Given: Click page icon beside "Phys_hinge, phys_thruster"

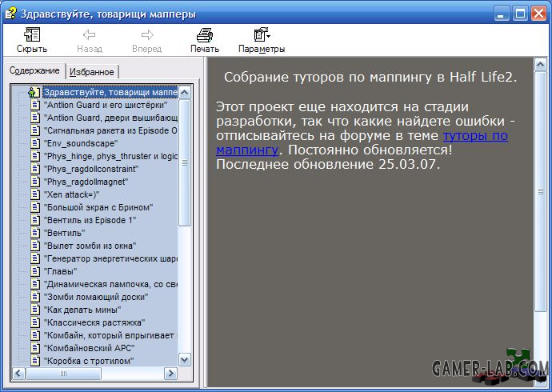Looking at the screenshot, I should (x=35, y=155).
